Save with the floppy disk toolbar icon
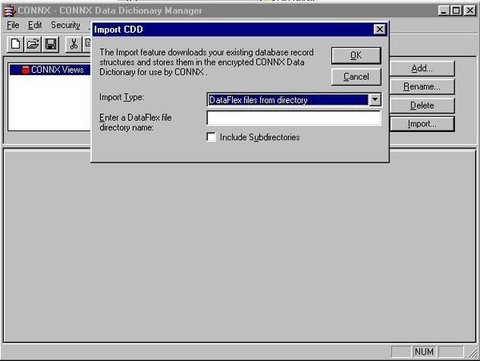 pos(50,44)
